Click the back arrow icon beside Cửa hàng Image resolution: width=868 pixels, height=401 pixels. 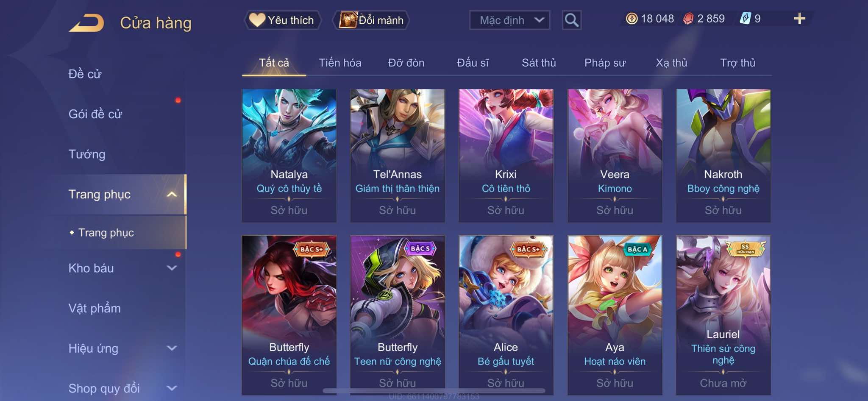[86, 22]
